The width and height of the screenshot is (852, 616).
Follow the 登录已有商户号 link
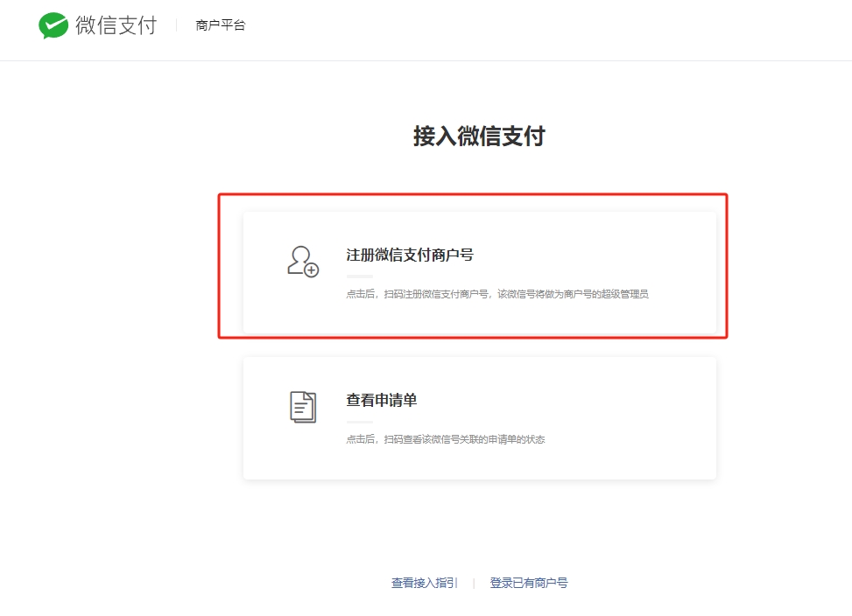point(529,583)
